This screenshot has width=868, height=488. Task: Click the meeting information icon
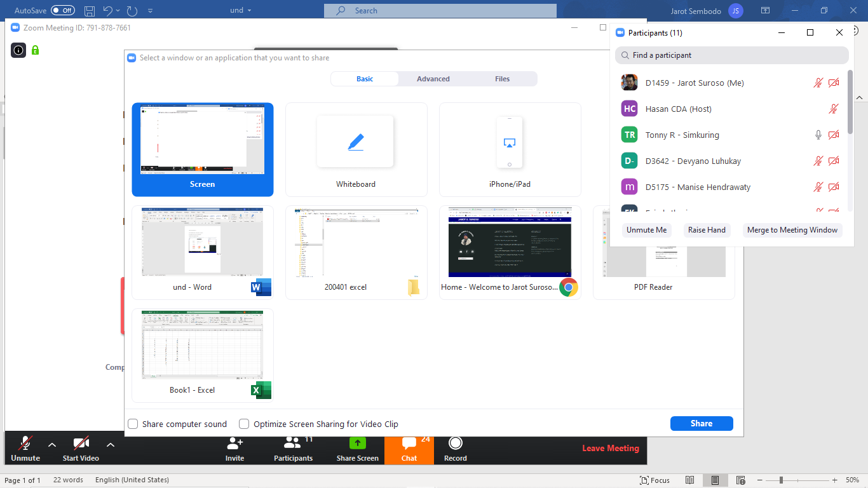[18, 50]
